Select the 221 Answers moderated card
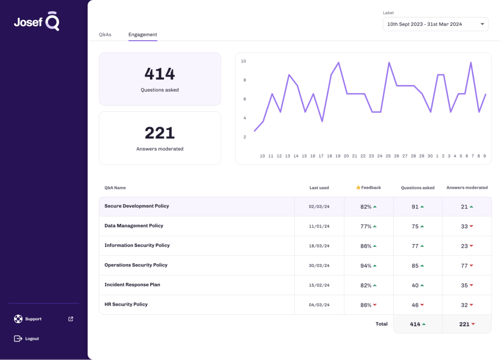 pos(160,138)
